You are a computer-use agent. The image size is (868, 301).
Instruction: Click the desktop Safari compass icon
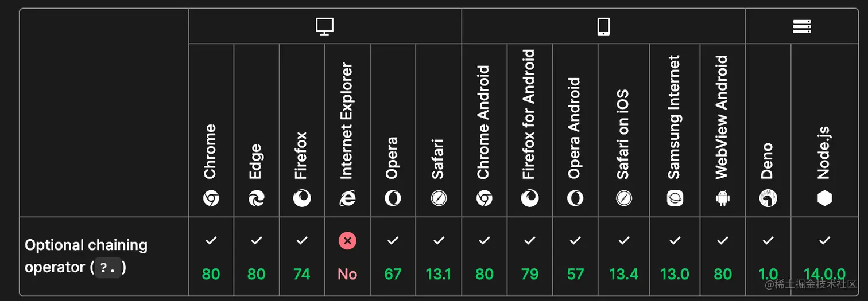click(439, 199)
